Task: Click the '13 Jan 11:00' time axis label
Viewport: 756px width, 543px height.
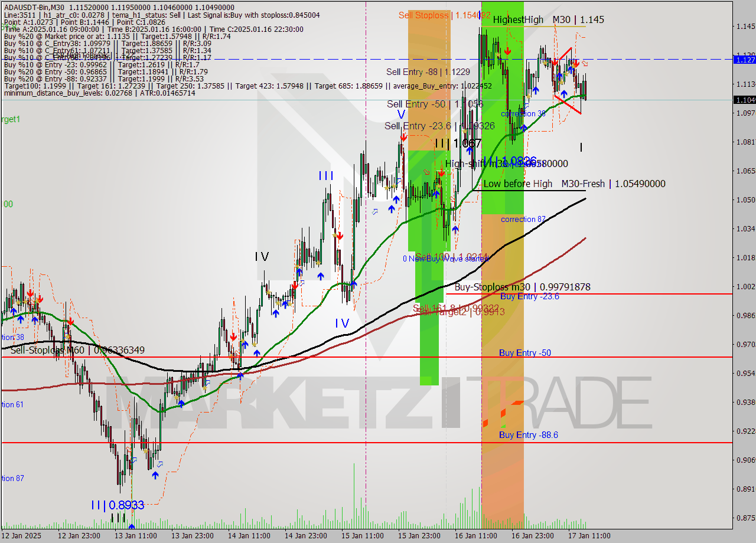Action: coord(136,536)
